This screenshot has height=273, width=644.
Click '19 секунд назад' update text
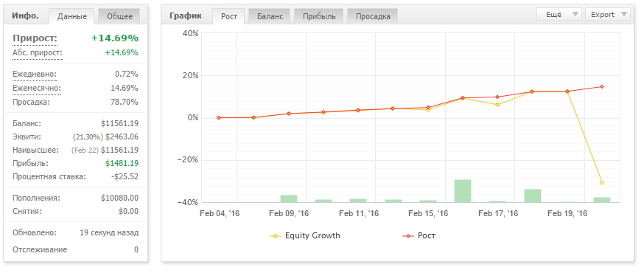(109, 232)
